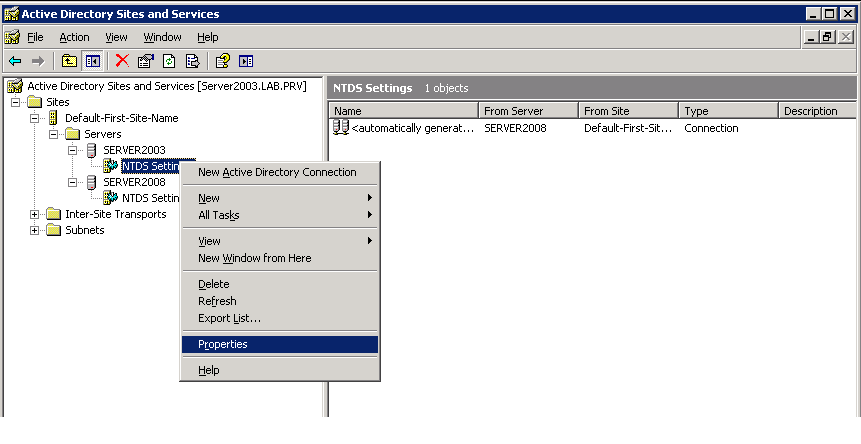Click the automatically generated connection icon
The image size is (861, 444).
point(340,128)
